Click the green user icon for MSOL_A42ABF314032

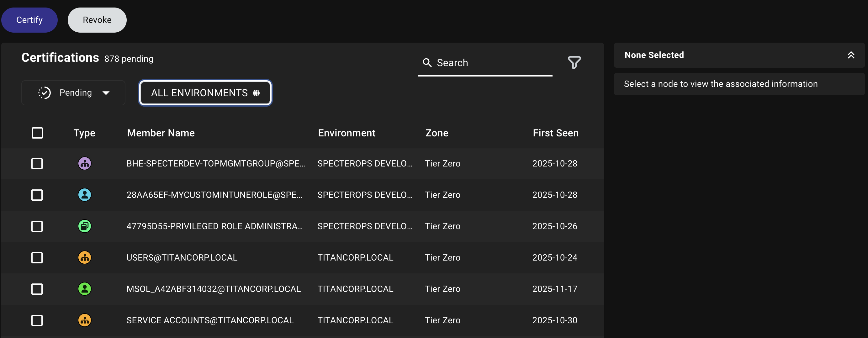point(84,289)
